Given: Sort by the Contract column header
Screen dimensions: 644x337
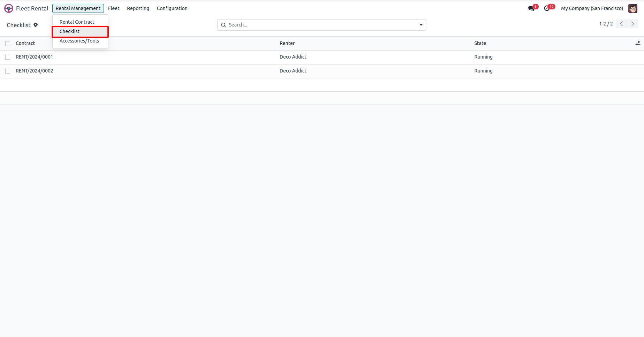Looking at the screenshot, I should point(25,43).
